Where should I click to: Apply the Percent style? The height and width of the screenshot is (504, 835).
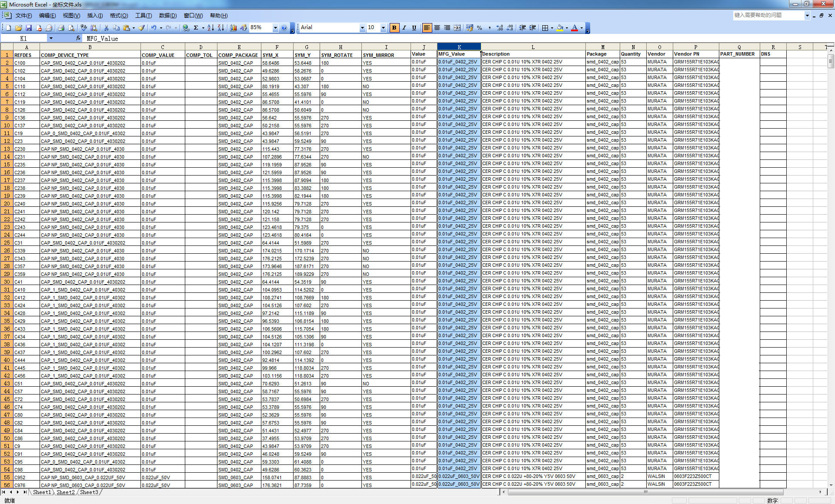click(x=480, y=28)
